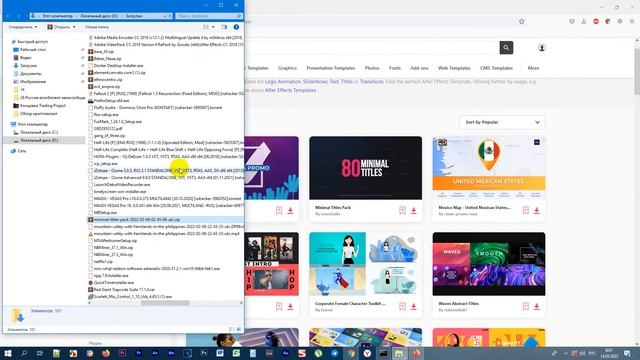This screenshot has height=360, width=640.
Task: Save the Mexico Map item to collection
Action: [525, 211]
